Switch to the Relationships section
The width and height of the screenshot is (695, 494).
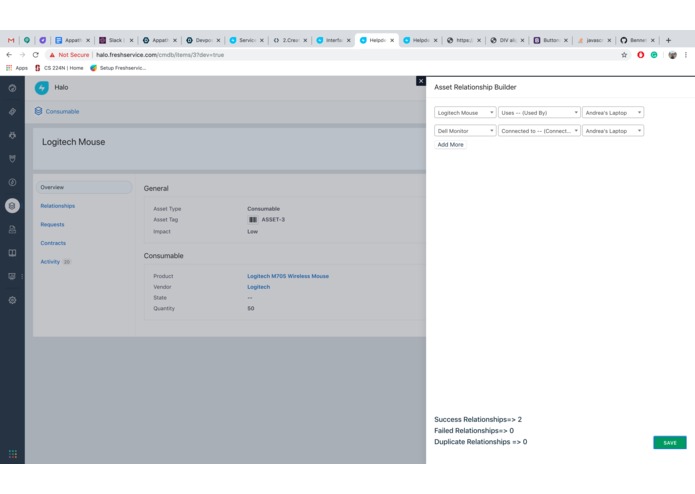(58, 206)
